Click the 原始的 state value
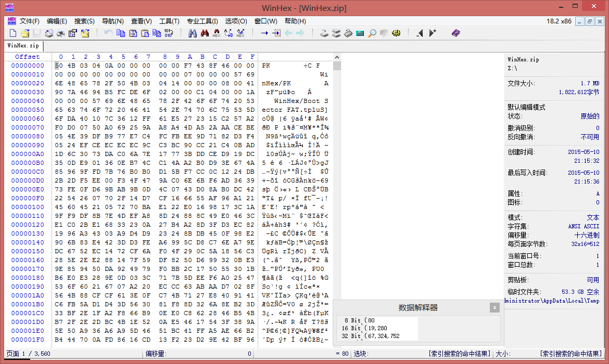The image size is (609, 364). (x=590, y=116)
